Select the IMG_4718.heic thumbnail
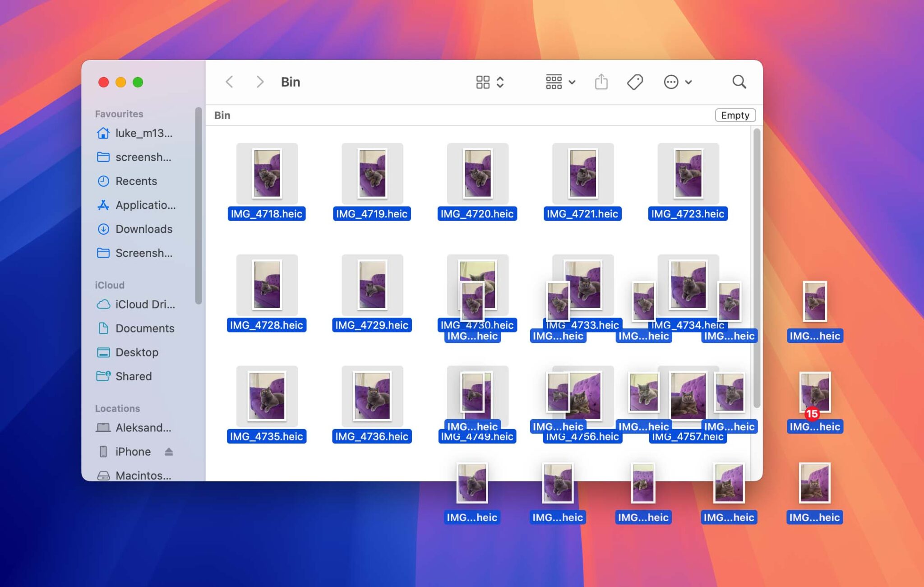Image resolution: width=924 pixels, height=587 pixels. click(x=267, y=175)
